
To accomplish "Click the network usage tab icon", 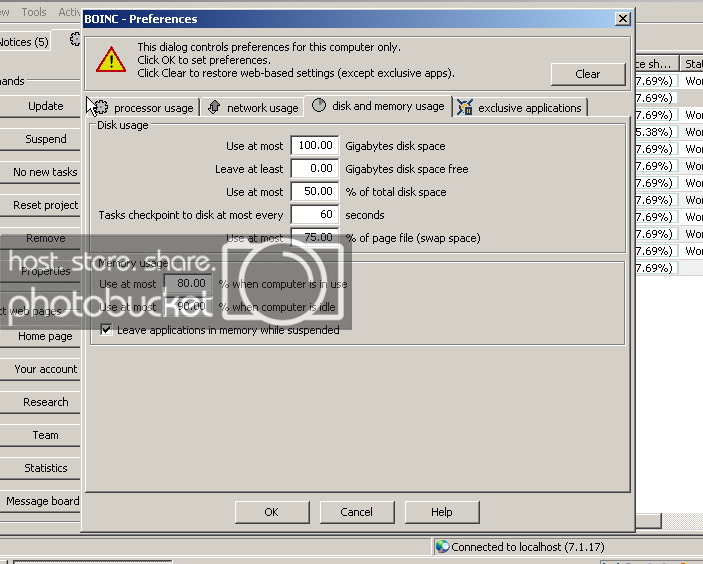I will [214, 107].
